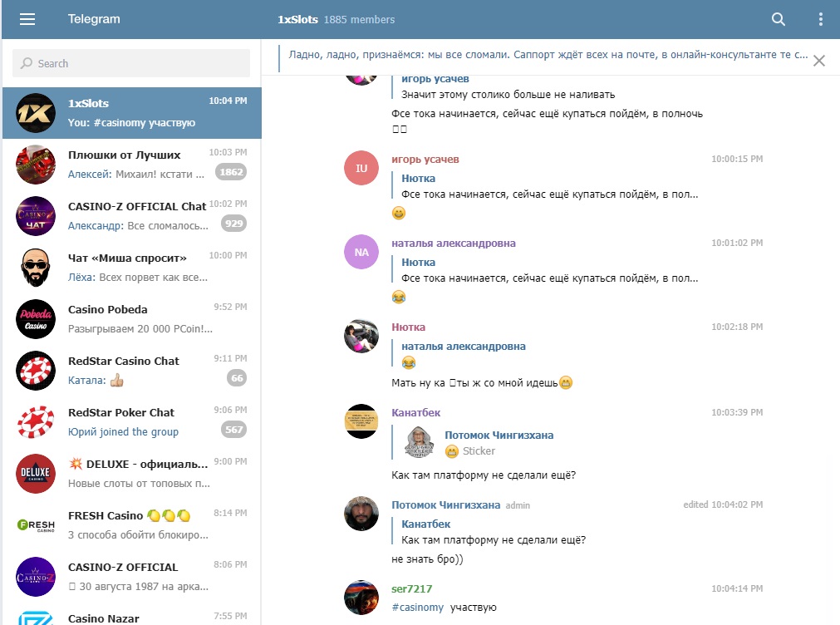Screen dimensions: 840x625
Task: Click the Telegram title in header
Action: pos(94,19)
